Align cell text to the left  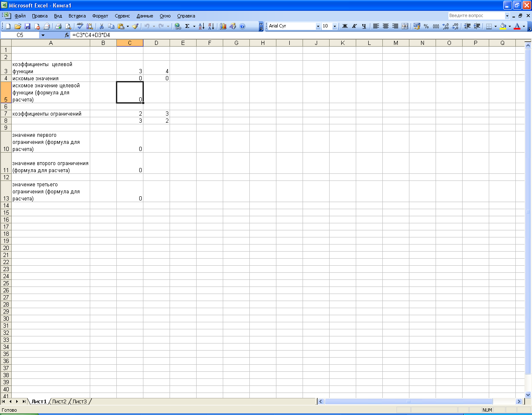[x=376, y=26]
